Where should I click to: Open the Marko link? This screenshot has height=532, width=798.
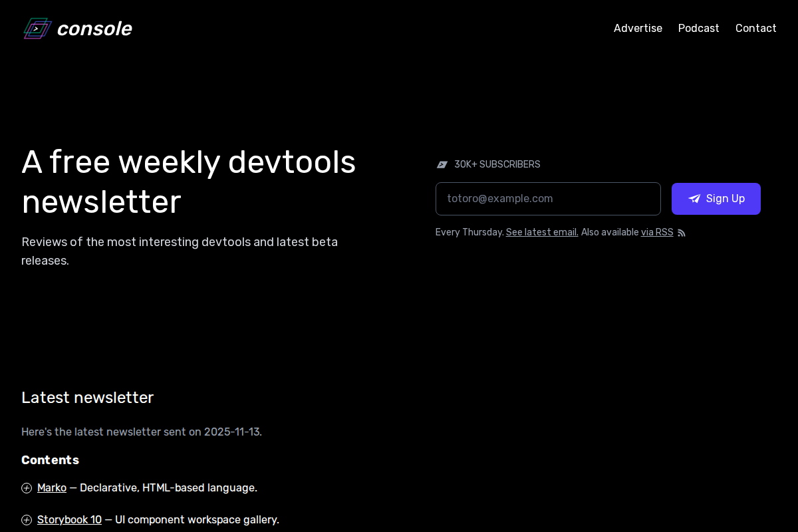tap(52, 487)
